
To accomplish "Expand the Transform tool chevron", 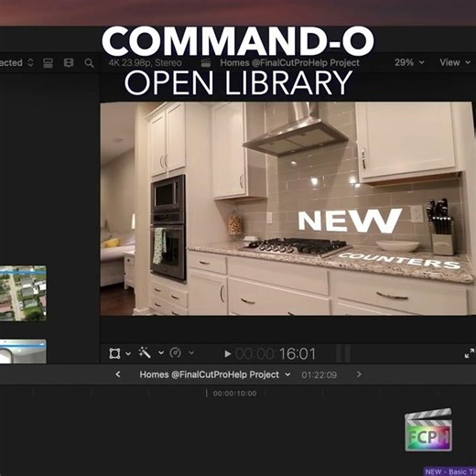I will click(x=128, y=353).
